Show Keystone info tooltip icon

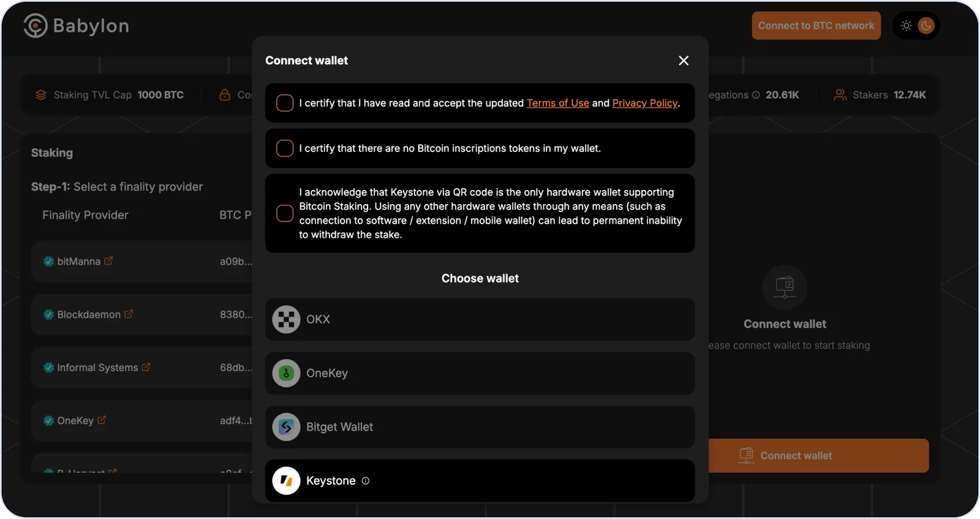click(366, 481)
